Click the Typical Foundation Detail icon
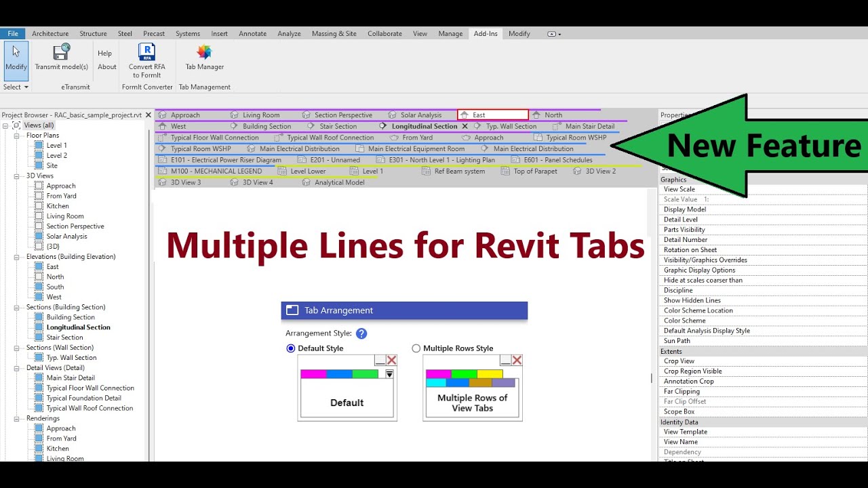 coord(39,399)
